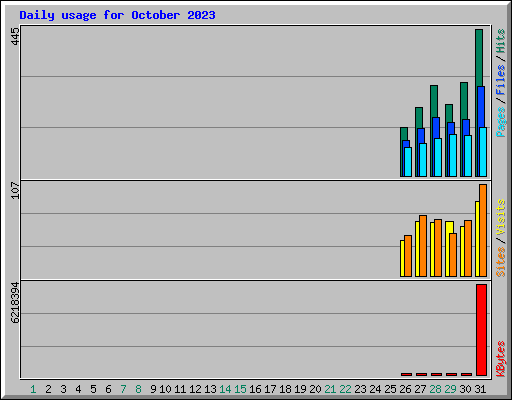Click the orange Sites bar for day 27
512x400 pixels.
(x=423, y=246)
